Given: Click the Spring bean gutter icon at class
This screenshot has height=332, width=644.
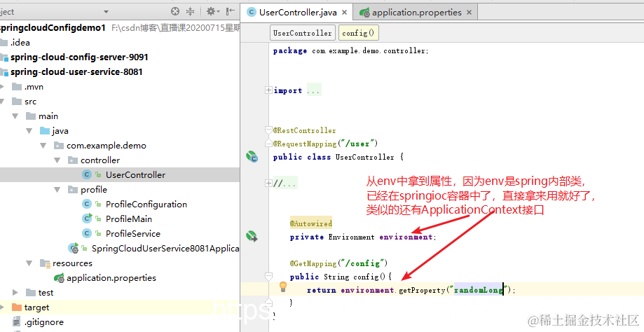Looking at the screenshot, I should pyautogui.click(x=252, y=156).
